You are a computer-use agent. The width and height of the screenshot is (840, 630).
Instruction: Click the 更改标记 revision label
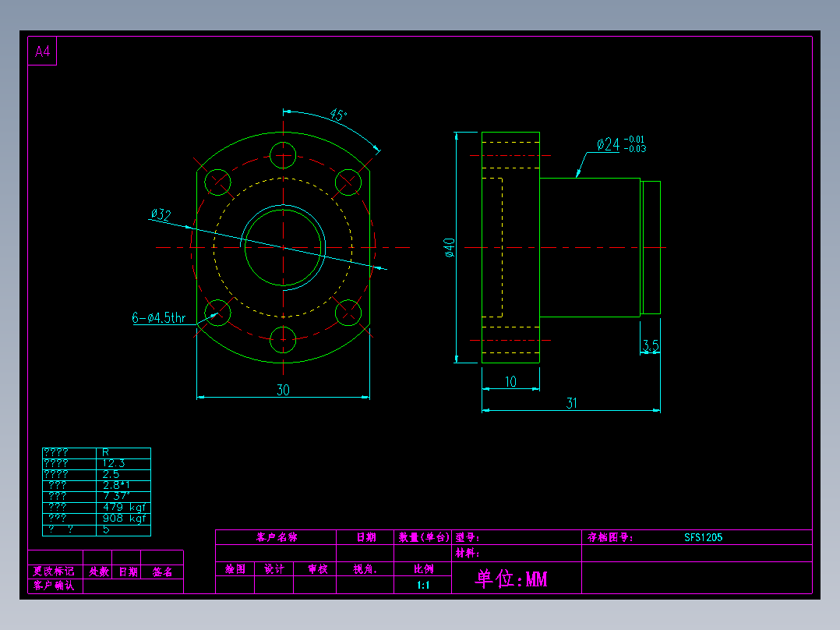54,572
